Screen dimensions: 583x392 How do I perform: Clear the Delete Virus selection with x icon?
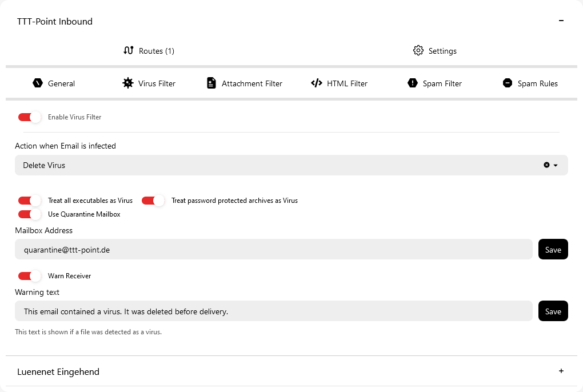[546, 165]
